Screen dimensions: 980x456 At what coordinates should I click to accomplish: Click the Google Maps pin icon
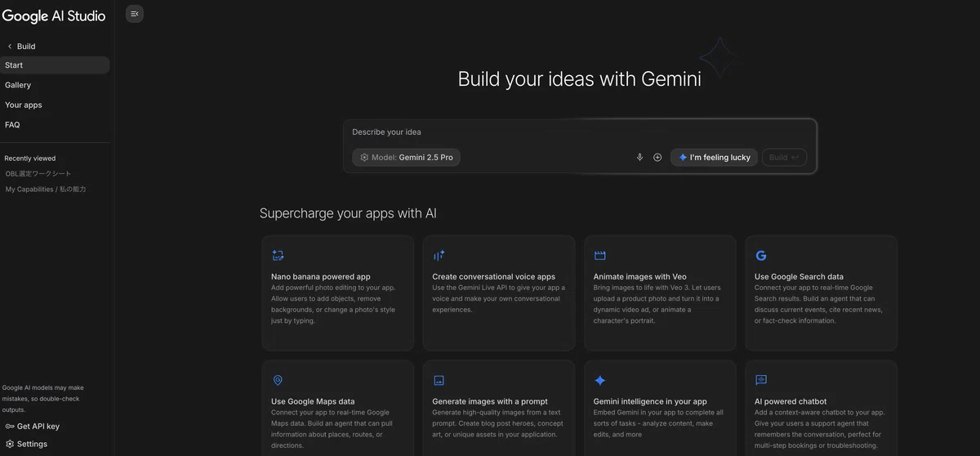(278, 381)
